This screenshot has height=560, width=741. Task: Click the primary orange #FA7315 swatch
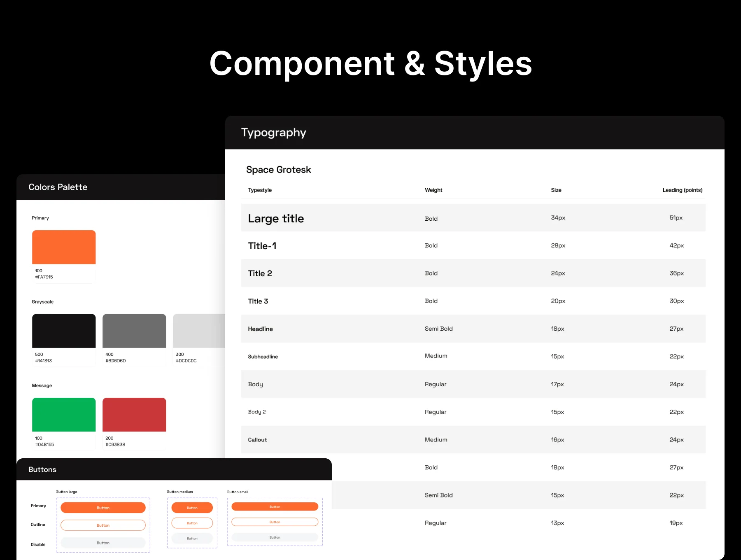point(64,247)
